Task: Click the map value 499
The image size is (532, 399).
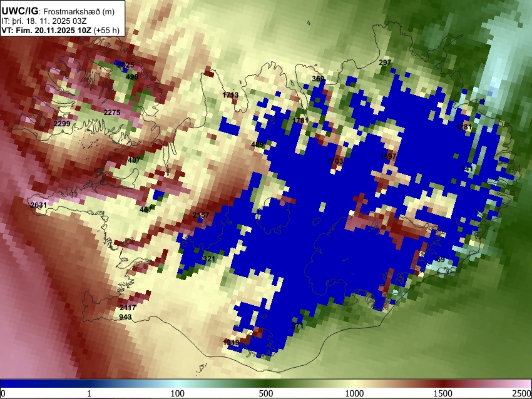Action: [x=132, y=77]
